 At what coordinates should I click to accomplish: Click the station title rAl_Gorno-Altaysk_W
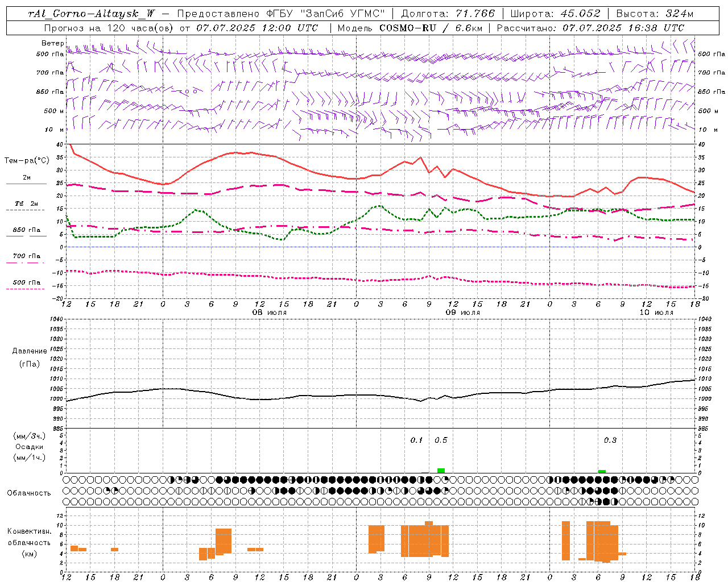[91, 14]
